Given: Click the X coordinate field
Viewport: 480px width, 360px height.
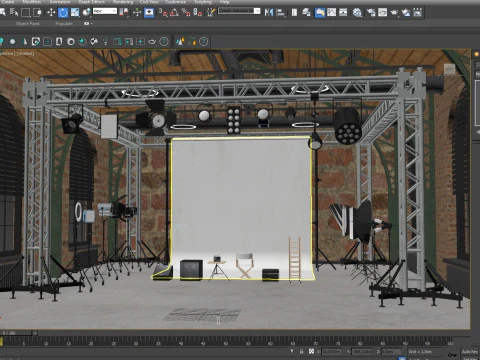Looking at the screenshot, I should pos(332,351).
